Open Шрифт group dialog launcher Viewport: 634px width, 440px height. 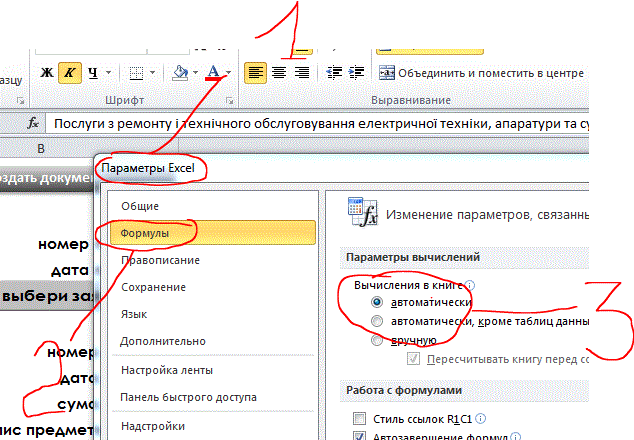tap(230, 101)
